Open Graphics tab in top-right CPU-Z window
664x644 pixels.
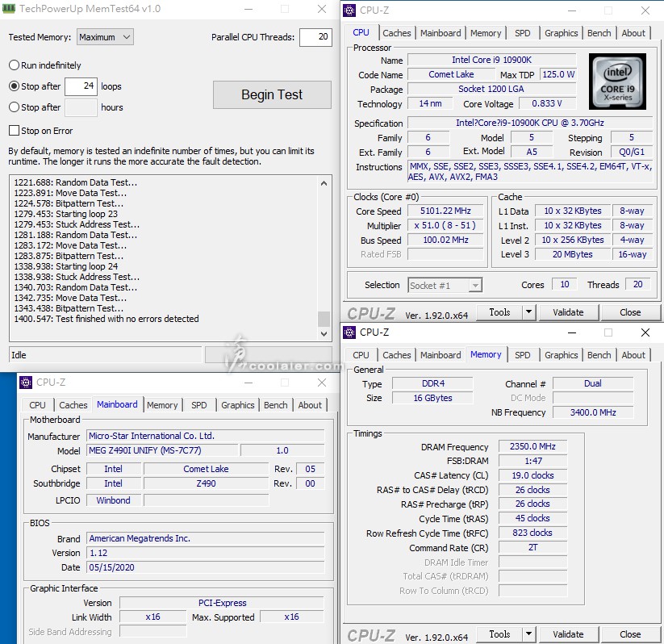pyautogui.click(x=561, y=33)
